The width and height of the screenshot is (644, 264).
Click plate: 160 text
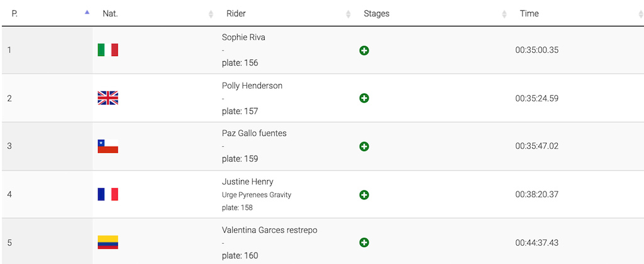tap(240, 256)
